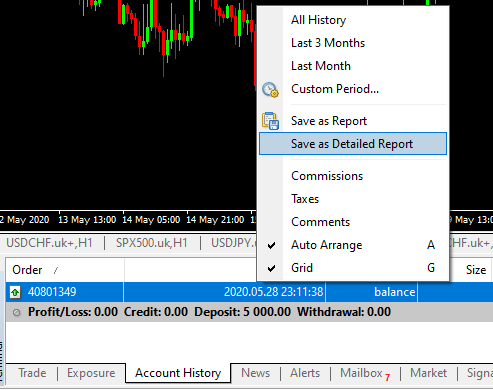Click the Mailbox unread count badge
493x390 pixels.
pyautogui.click(x=387, y=377)
